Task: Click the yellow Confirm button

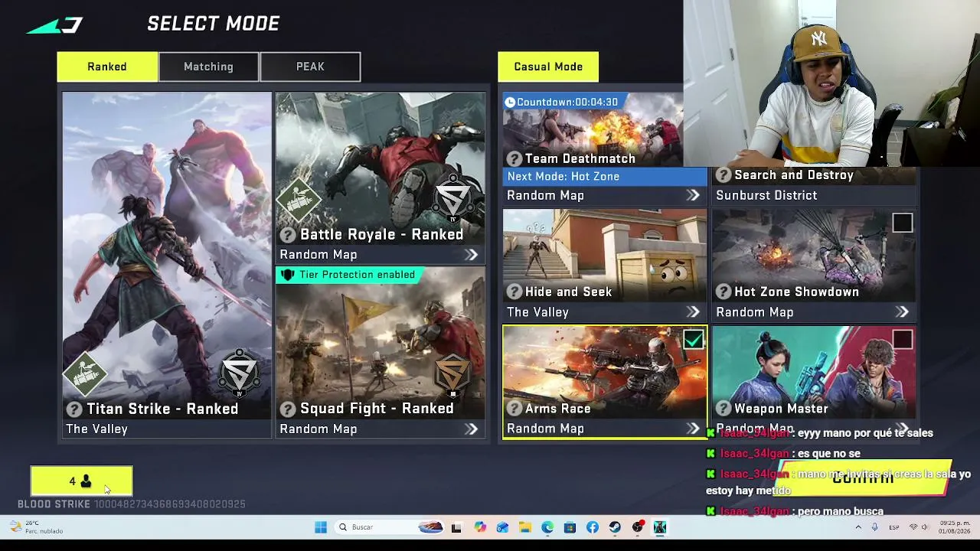Action: (x=864, y=478)
